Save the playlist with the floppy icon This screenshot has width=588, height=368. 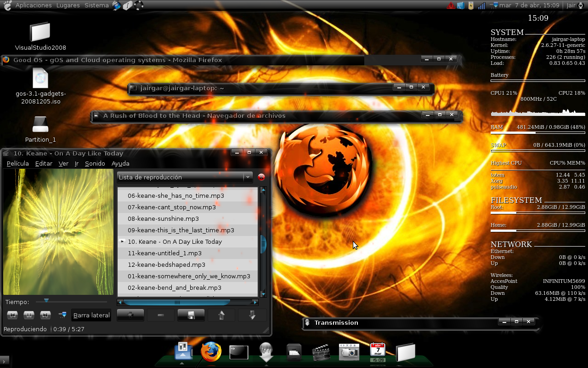point(191,315)
